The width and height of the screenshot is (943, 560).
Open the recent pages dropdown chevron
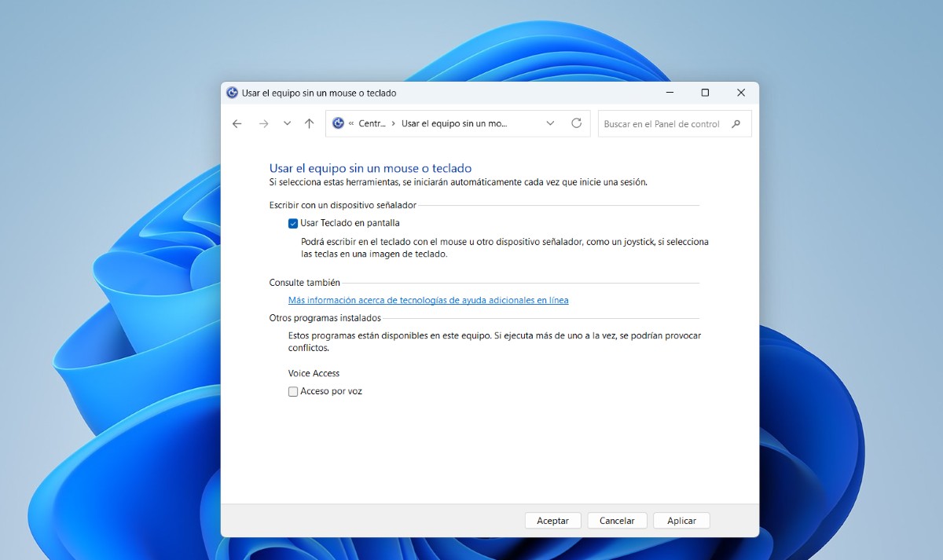tap(287, 123)
